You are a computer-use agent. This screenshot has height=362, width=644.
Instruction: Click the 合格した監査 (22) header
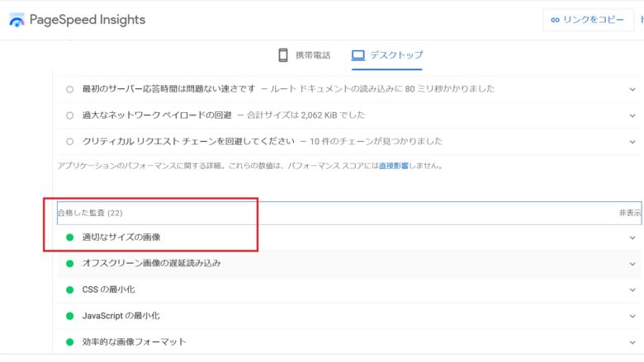tap(90, 213)
